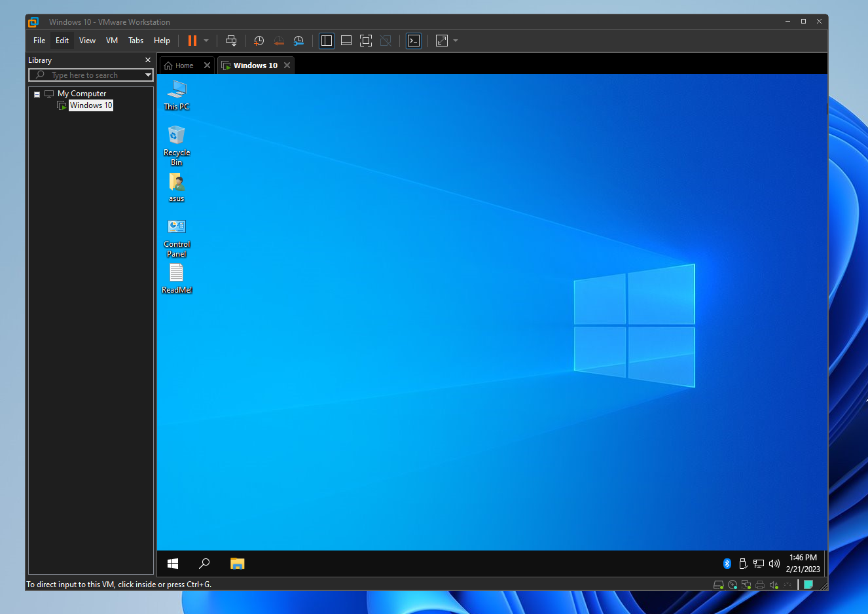This screenshot has width=868, height=614.
Task: Select the asus user folder icon
Action: [x=176, y=187]
